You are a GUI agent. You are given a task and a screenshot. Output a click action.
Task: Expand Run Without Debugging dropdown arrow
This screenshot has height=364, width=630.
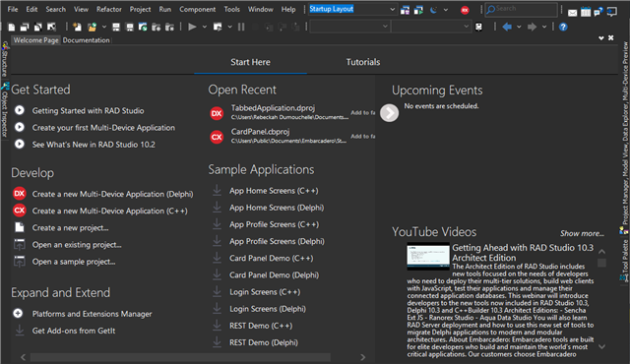pyautogui.click(x=229, y=27)
